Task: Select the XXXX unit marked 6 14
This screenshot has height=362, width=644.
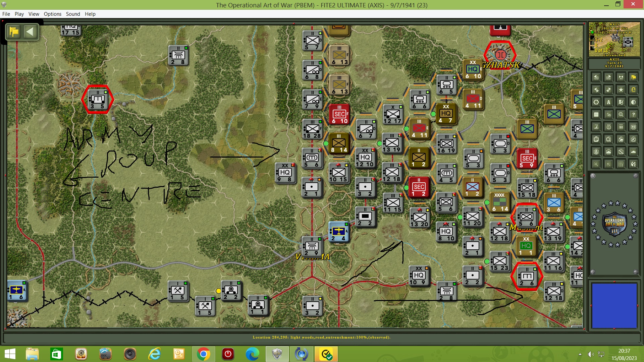Action: click(499, 202)
